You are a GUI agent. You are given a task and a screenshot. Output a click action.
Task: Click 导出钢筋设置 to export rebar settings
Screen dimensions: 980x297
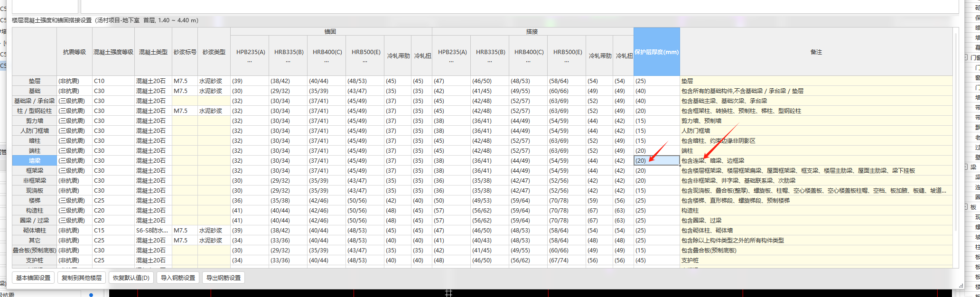click(224, 278)
